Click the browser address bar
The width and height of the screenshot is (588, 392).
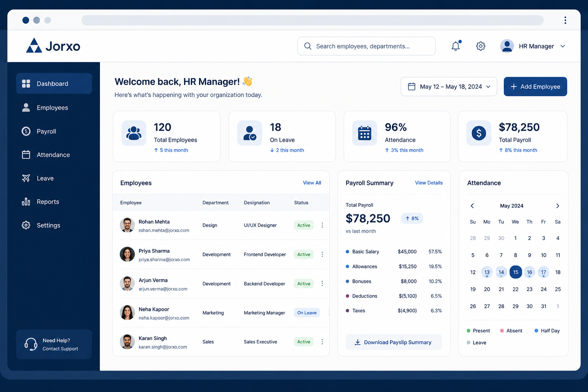(312, 20)
